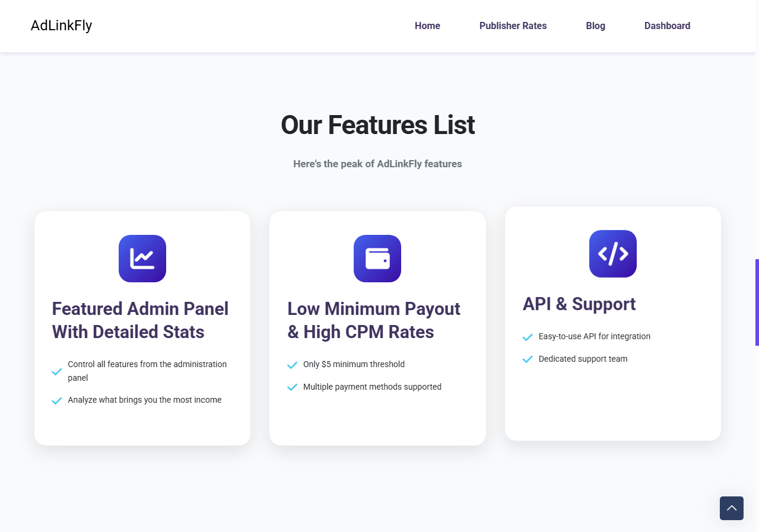Click the checkmark beside 'Dedicated support team'
759x532 pixels.
(x=528, y=359)
